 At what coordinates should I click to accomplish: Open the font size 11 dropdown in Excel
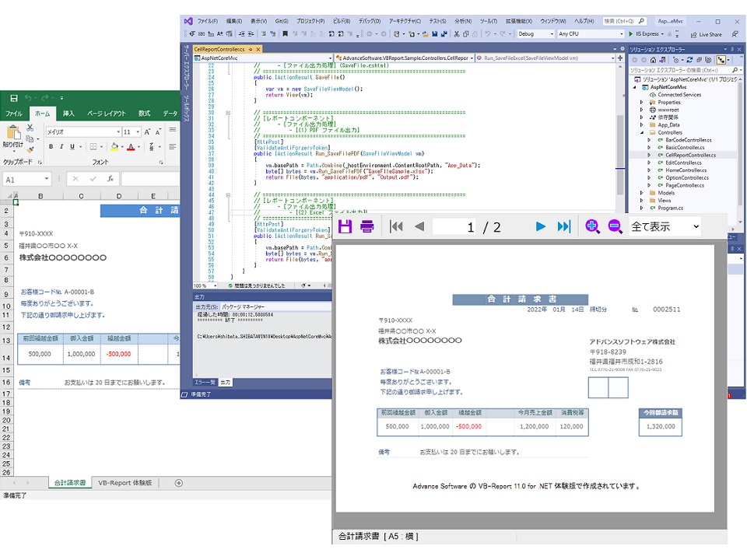[x=138, y=132]
